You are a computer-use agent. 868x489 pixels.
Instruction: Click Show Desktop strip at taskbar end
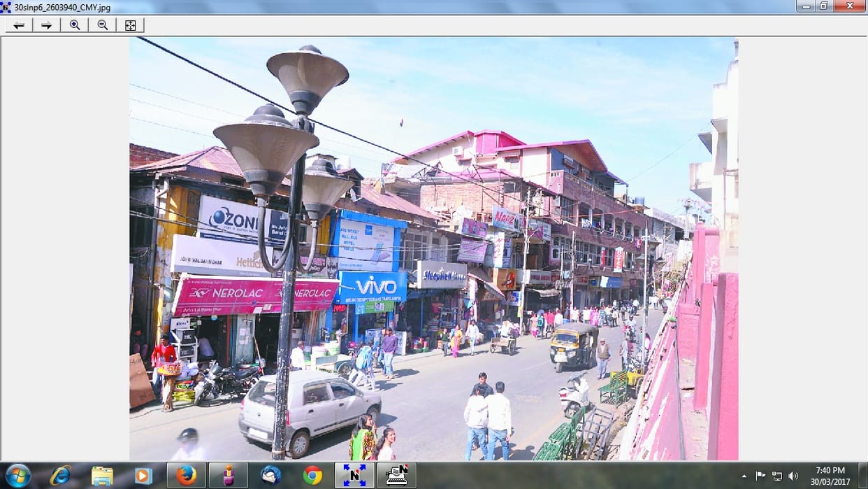coord(863,476)
